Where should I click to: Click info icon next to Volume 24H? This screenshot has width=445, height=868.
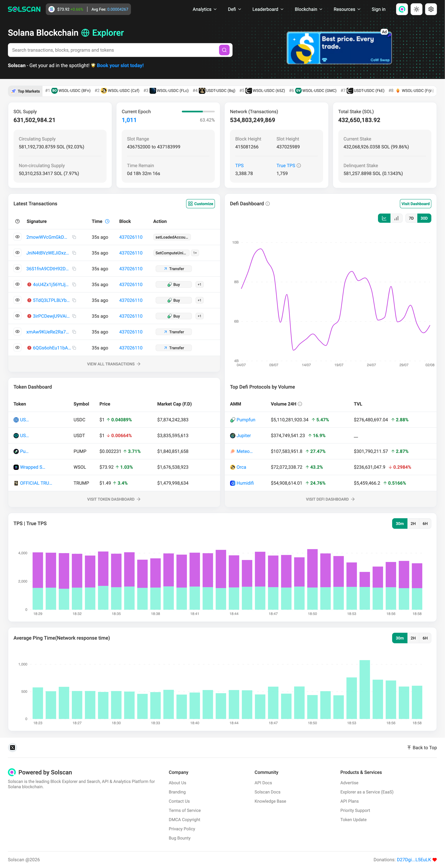click(x=300, y=404)
